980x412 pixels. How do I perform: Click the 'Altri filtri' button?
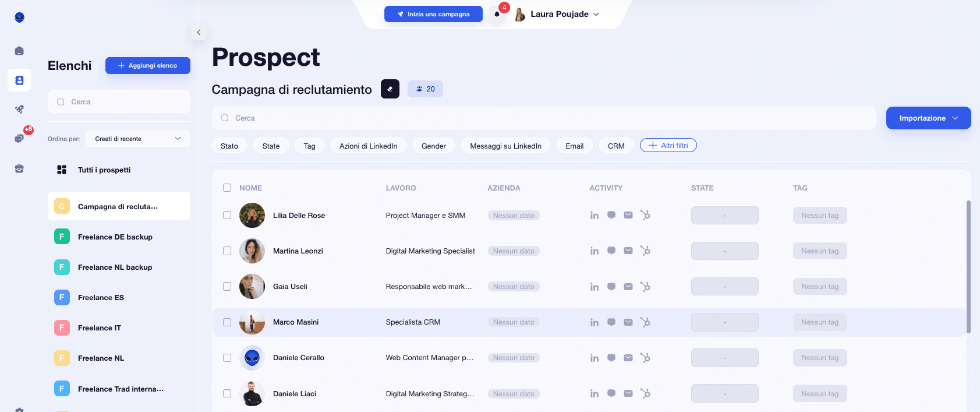668,146
